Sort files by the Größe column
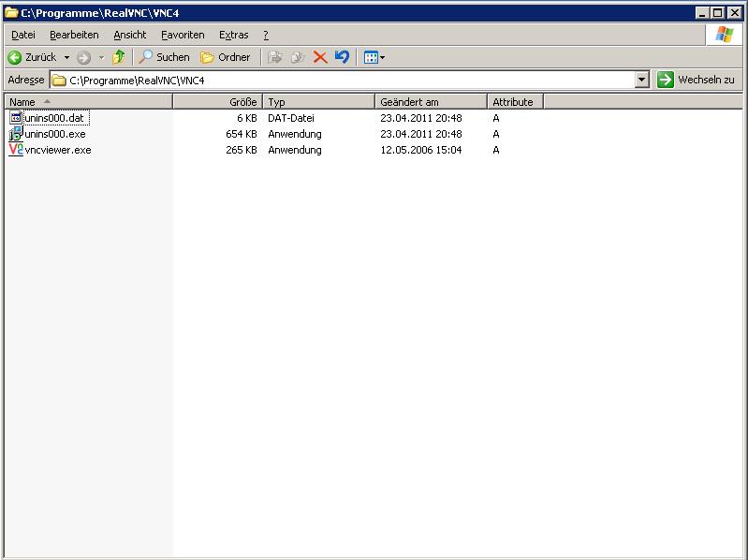748x560 pixels. pos(217,102)
